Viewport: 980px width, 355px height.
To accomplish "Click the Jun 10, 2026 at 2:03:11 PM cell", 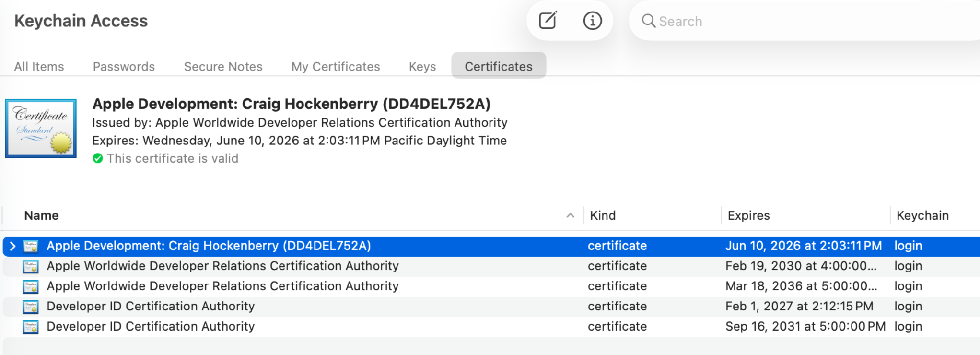I will pyautogui.click(x=804, y=246).
